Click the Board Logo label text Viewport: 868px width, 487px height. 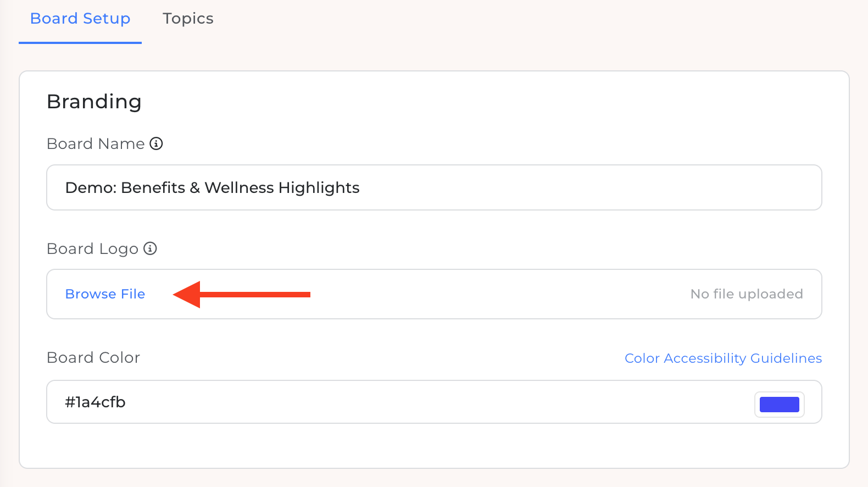(92, 249)
